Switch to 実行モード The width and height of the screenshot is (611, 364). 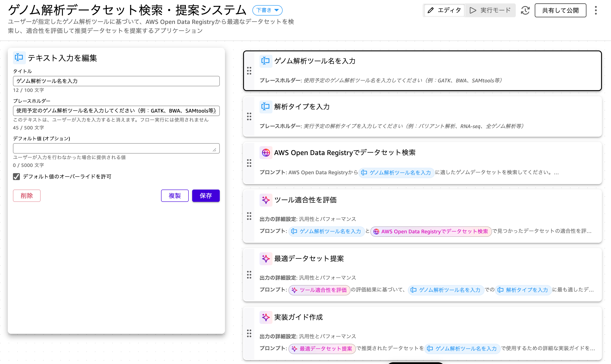[x=490, y=10]
